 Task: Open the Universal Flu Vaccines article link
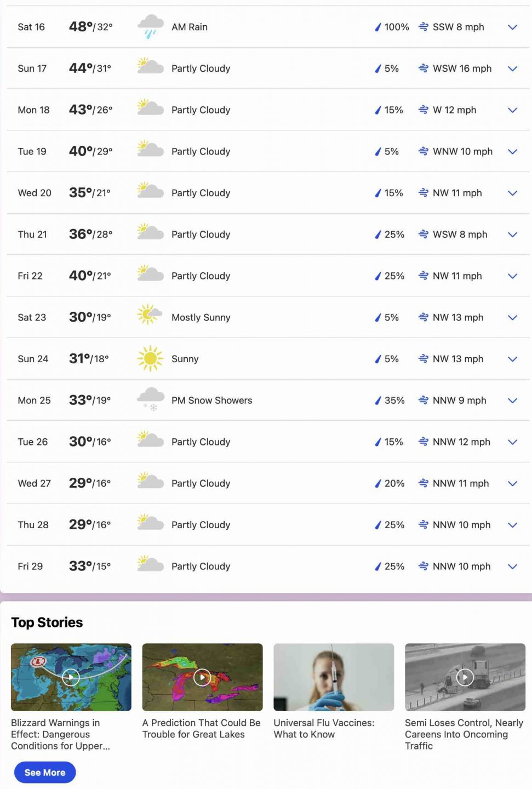coord(324,729)
